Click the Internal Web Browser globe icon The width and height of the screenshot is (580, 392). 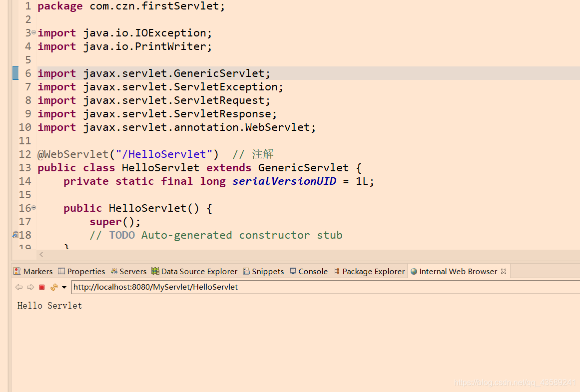(x=414, y=272)
